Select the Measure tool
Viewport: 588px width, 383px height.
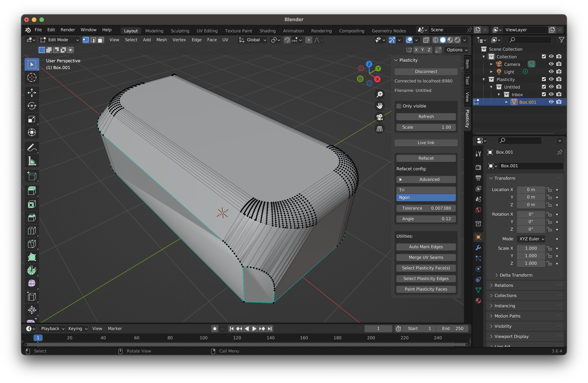tap(32, 161)
